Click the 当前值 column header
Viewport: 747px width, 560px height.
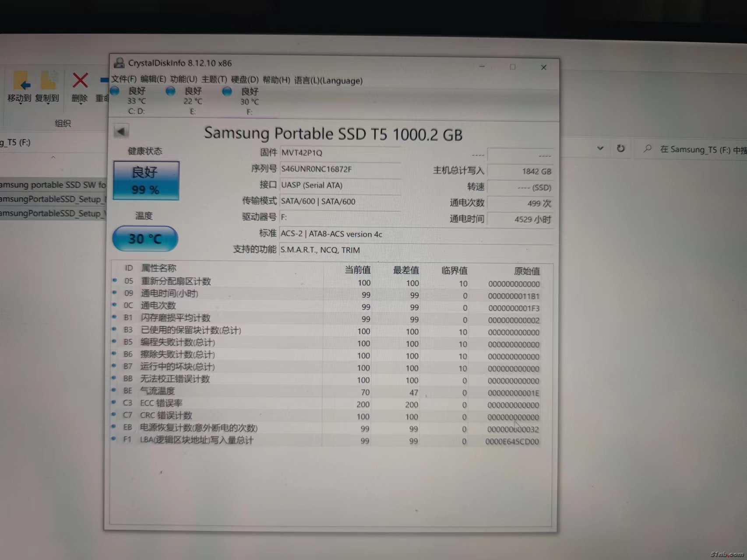(357, 269)
